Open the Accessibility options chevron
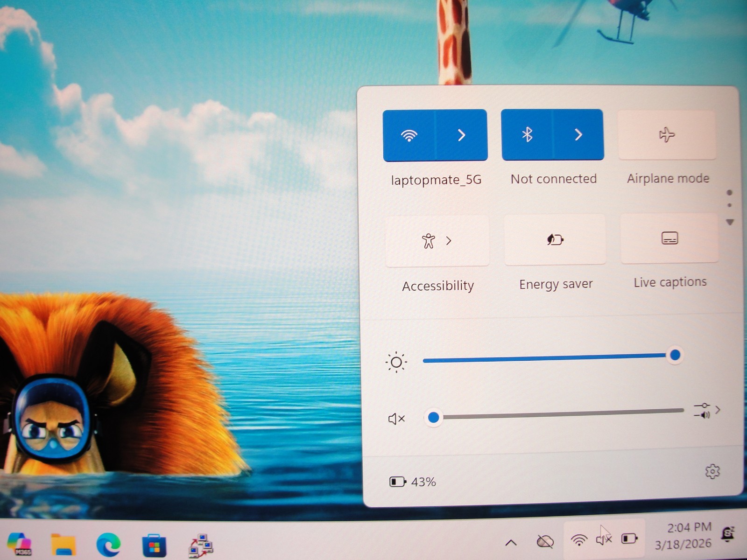This screenshot has height=560, width=747. coord(449,241)
